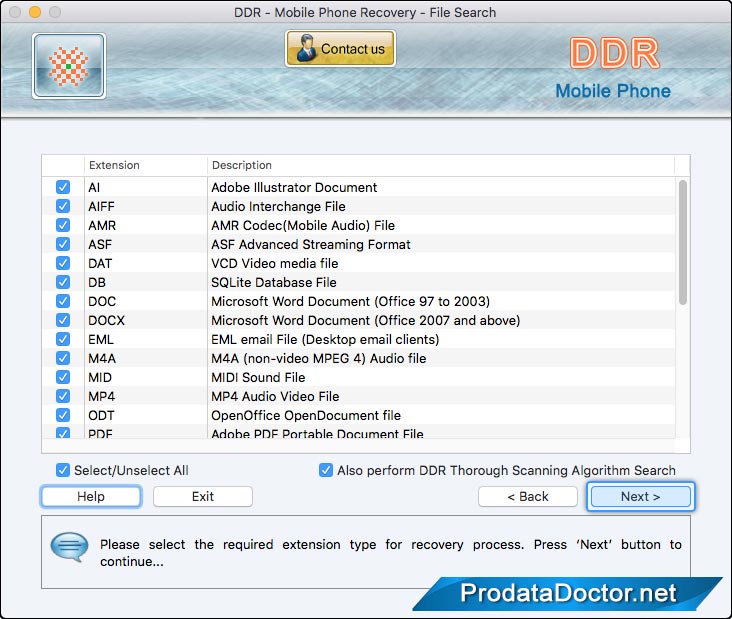Uncheck the AIFF extension checkbox
Image resolution: width=732 pixels, height=619 pixels.
[63, 206]
